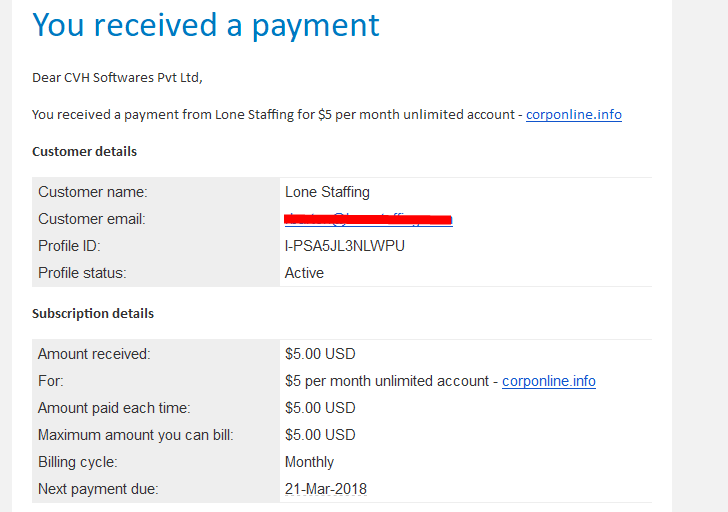This screenshot has width=728, height=512.
Task: Click the 'Customer name:' label
Action: 92,192
